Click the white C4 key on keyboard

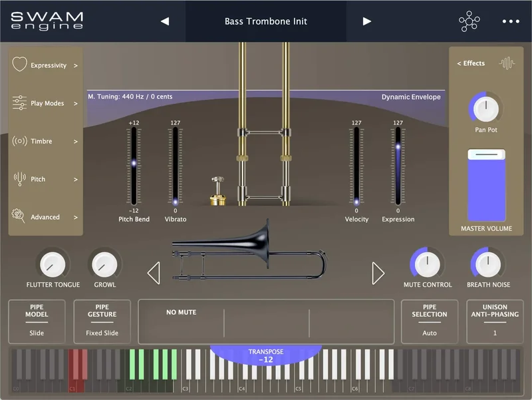click(x=242, y=386)
